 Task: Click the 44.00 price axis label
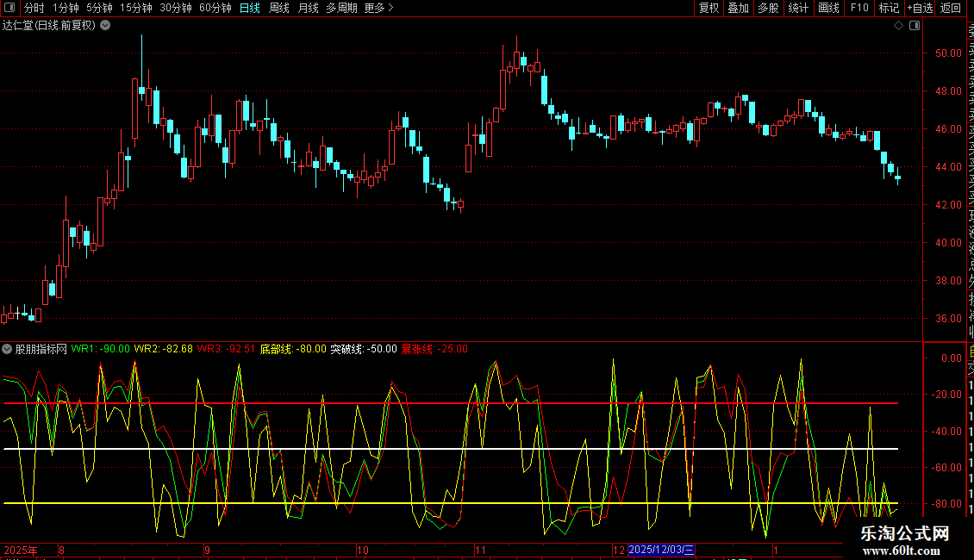(x=948, y=167)
